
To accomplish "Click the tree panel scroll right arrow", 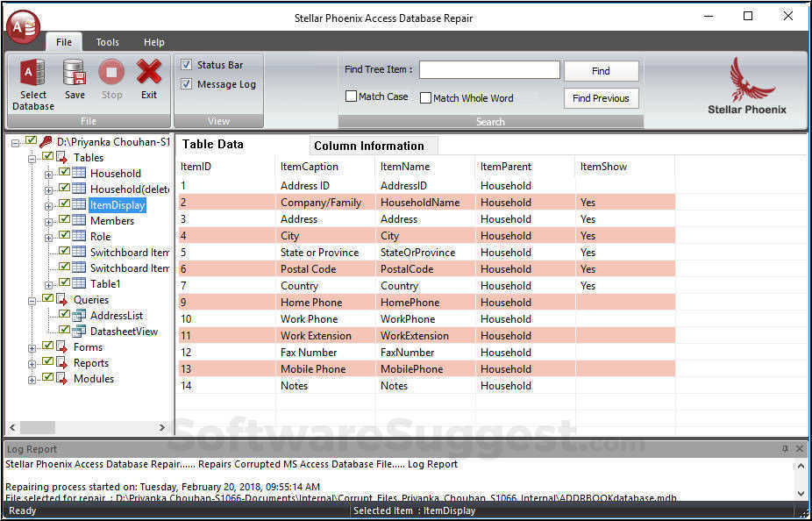I will pos(162,427).
